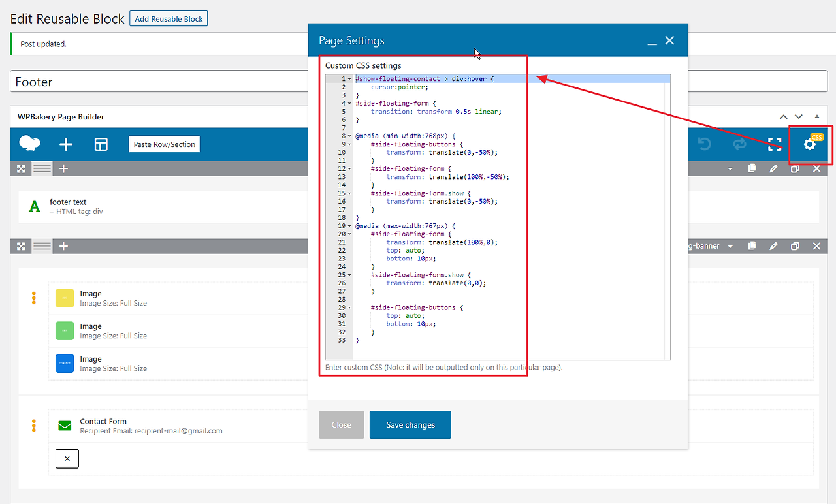This screenshot has height=504, width=836.
Task: Click the "footer text" element title
Action: [x=68, y=202]
